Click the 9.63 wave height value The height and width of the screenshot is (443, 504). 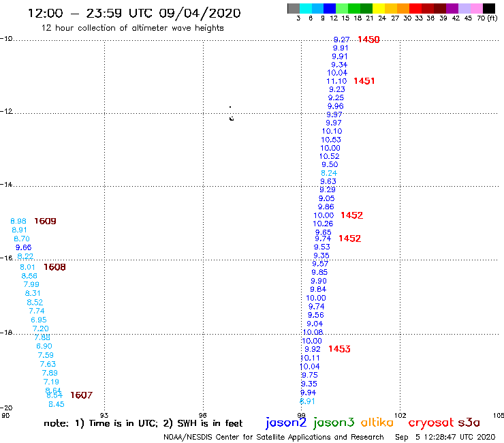click(328, 181)
